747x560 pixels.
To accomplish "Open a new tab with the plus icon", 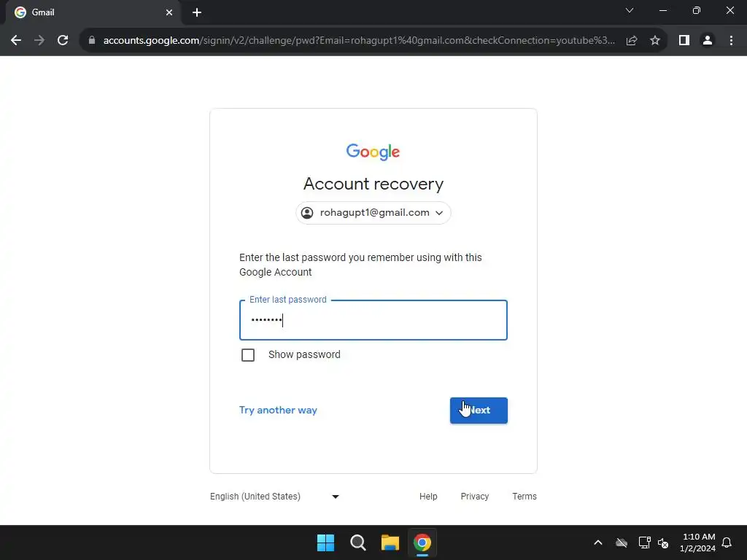I will tap(197, 12).
